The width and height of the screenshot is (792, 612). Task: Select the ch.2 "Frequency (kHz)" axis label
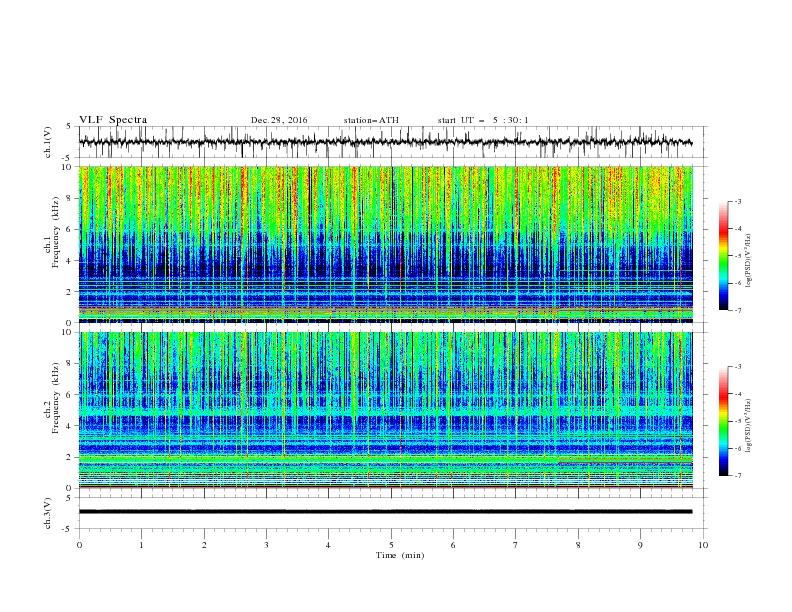(x=56, y=398)
